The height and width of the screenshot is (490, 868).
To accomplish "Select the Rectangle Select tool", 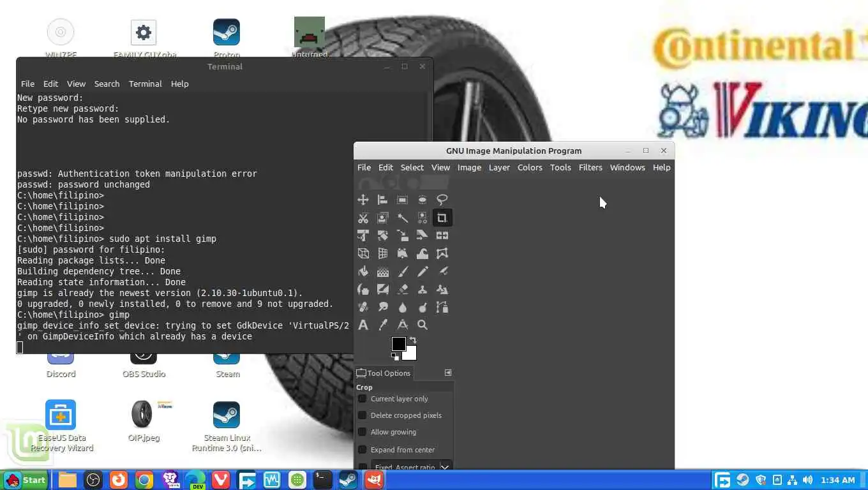I will [403, 200].
